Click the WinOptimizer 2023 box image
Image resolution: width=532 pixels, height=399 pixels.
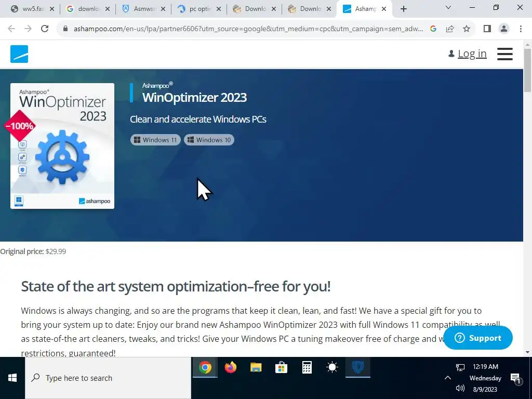pos(62,146)
